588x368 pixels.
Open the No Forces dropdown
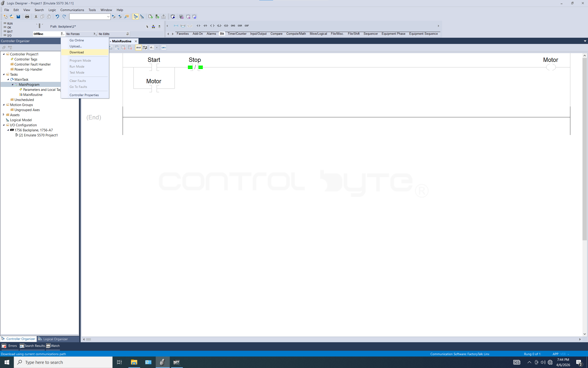(x=95, y=34)
